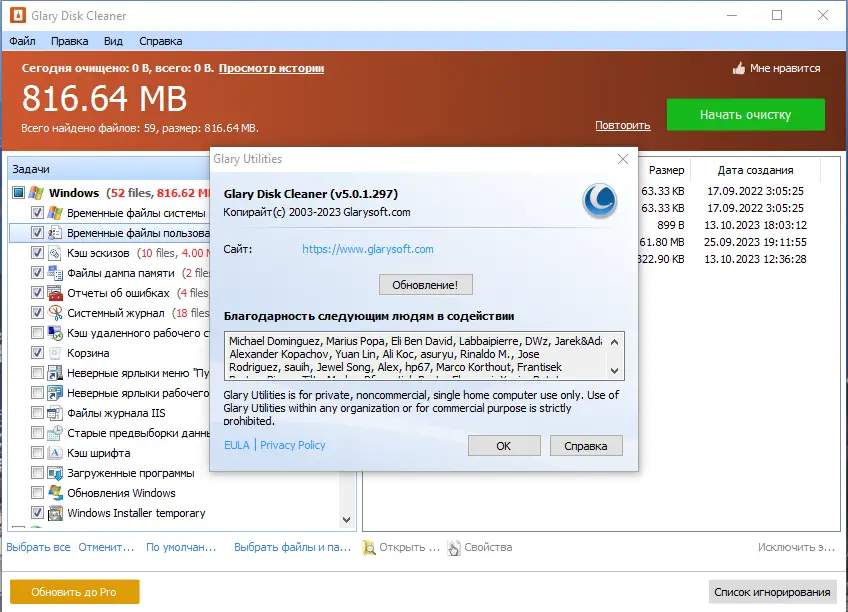Viewport: 848px width, 612px height.
Task: Open the EULA link
Action: (237, 445)
